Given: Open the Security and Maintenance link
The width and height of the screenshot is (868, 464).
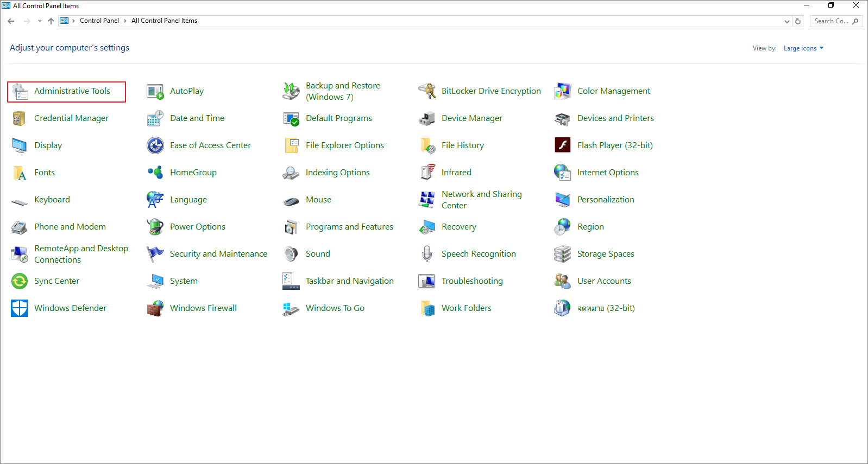Looking at the screenshot, I should pyautogui.click(x=218, y=254).
